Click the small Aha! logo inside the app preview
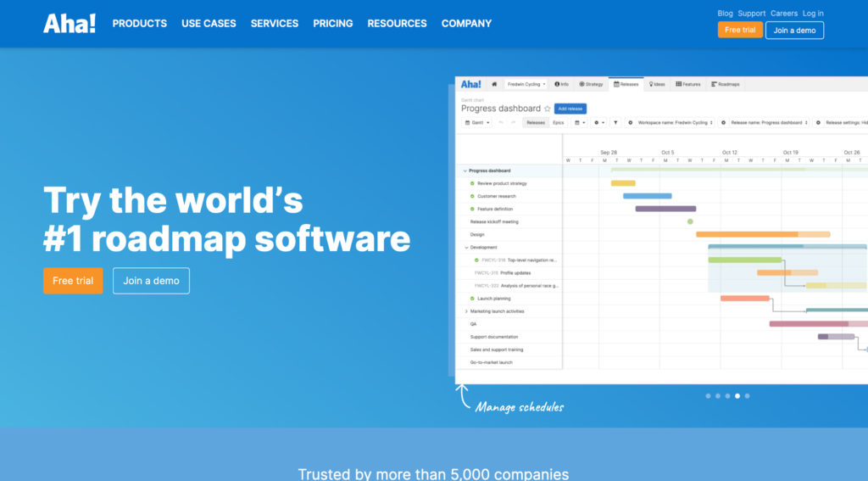This screenshot has height=481, width=868. click(471, 84)
